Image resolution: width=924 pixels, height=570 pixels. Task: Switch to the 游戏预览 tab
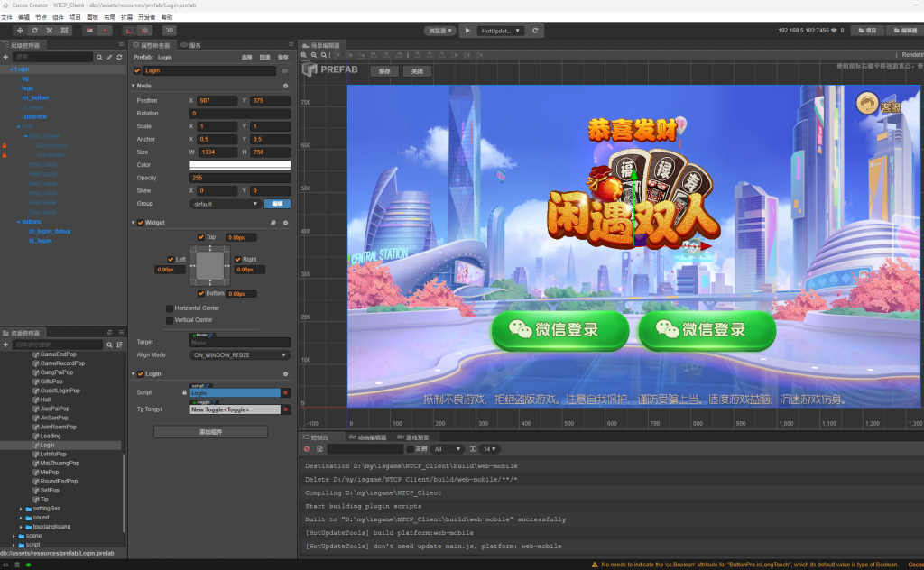point(413,437)
